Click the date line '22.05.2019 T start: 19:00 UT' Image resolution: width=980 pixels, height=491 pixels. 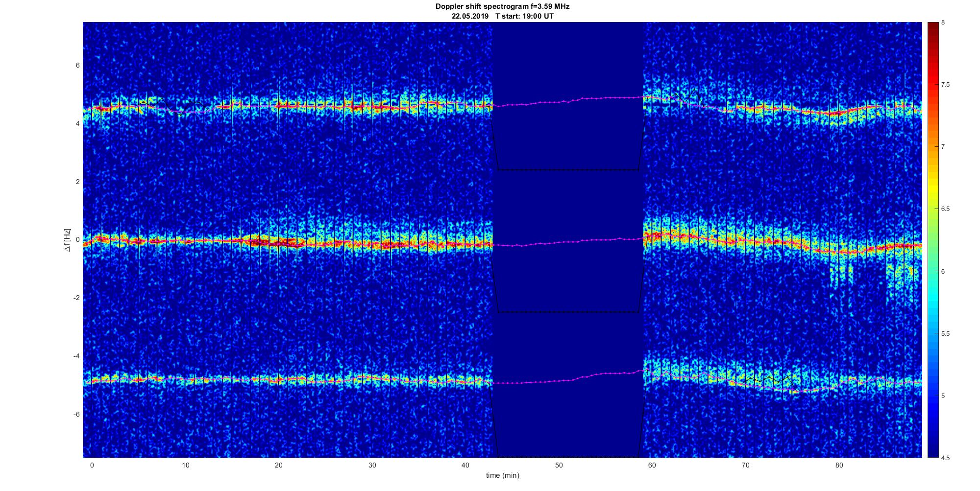click(x=502, y=16)
